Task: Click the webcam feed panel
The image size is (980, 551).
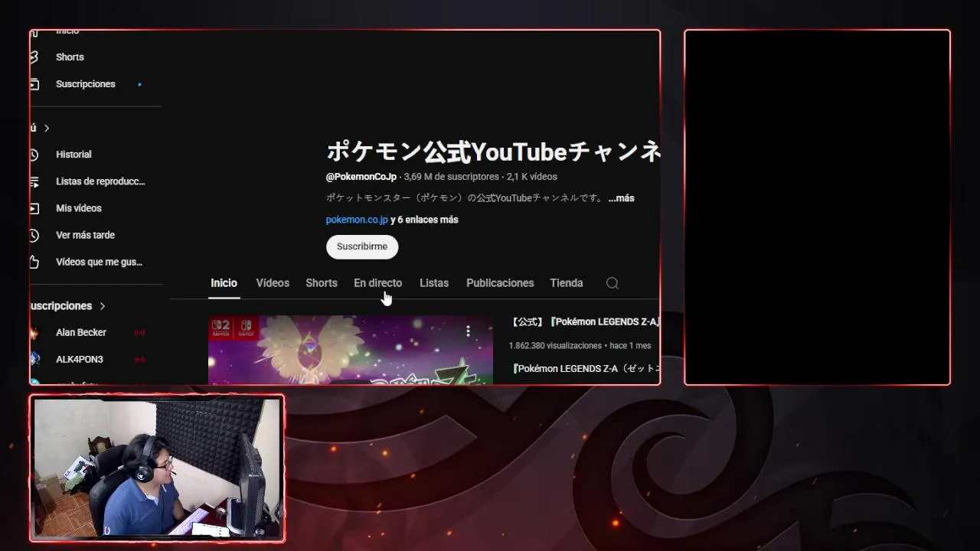Action: pos(157,468)
